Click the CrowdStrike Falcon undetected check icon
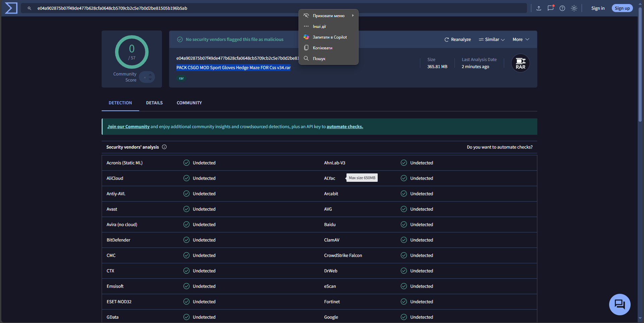644x323 pixels. 404,255
